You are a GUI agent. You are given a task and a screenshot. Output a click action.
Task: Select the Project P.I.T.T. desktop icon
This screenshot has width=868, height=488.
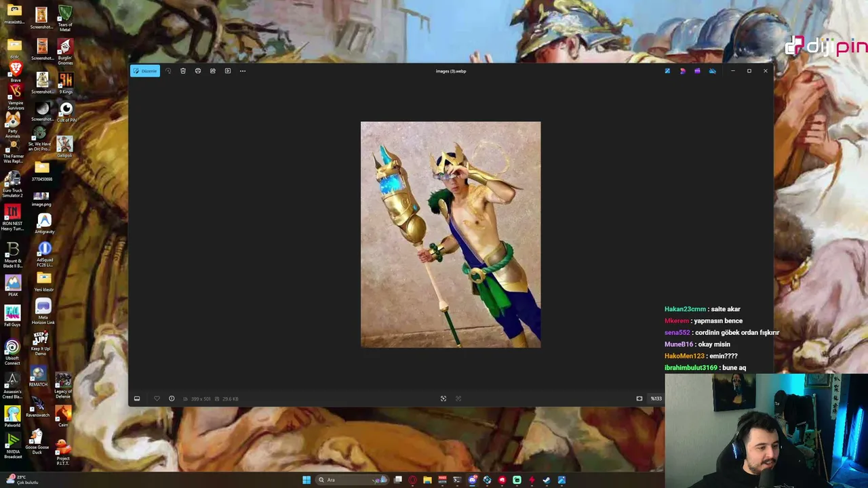point(63,453)
